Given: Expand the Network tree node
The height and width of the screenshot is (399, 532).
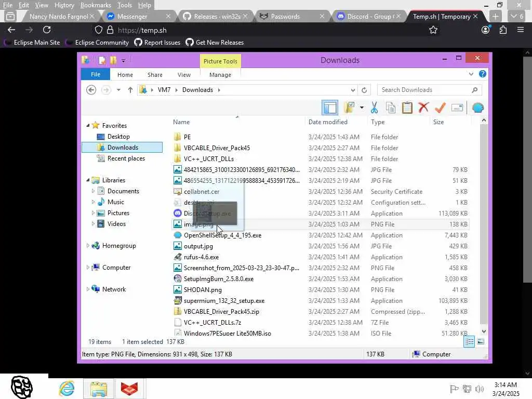Looking at the screenshot, I should click(x=88, y=289).
